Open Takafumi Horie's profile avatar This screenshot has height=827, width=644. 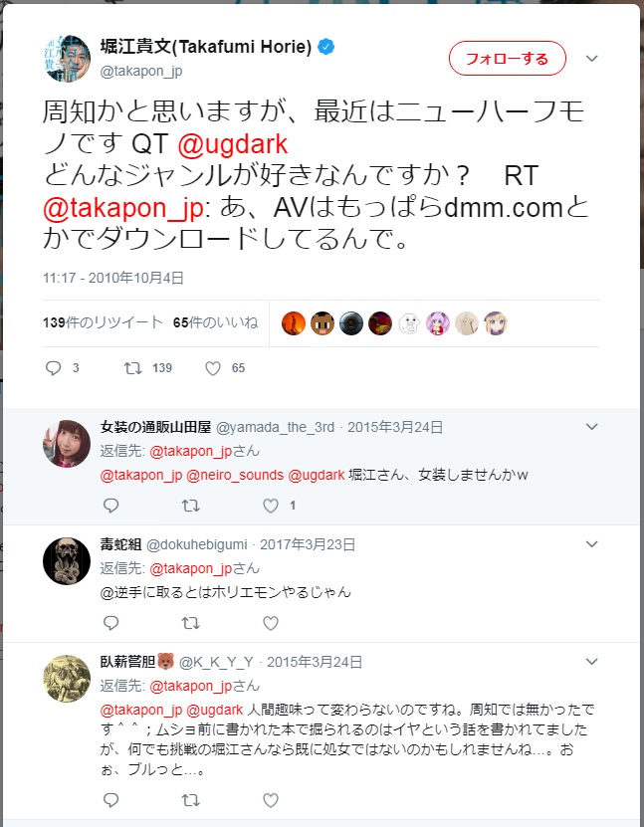[67, 59]
